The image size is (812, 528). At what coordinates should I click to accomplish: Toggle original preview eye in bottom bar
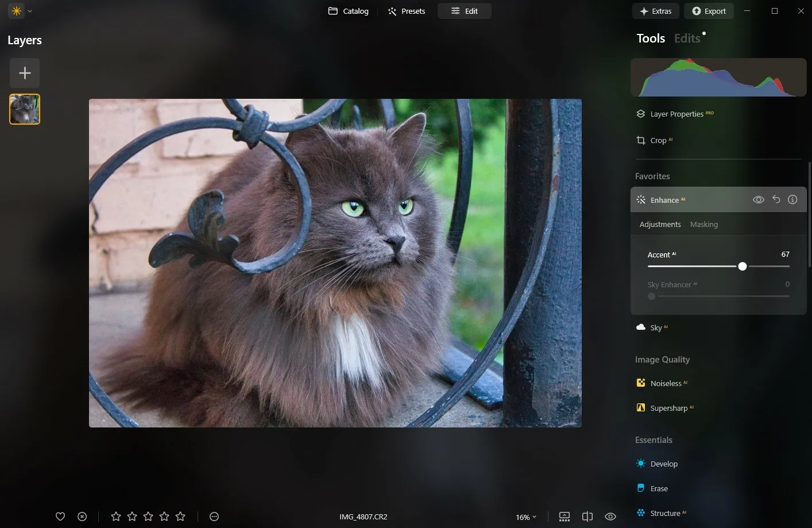click(610, 517)
